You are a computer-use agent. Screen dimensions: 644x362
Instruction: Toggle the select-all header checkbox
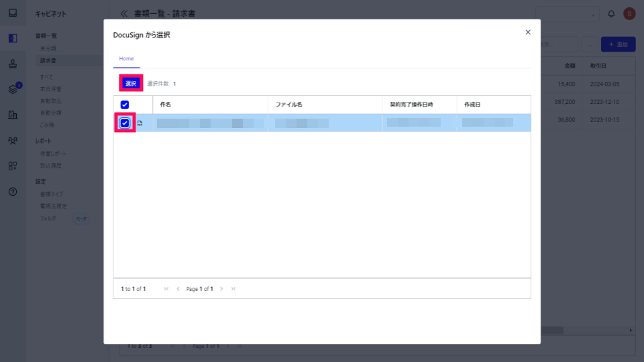click(x=125, y=105)
